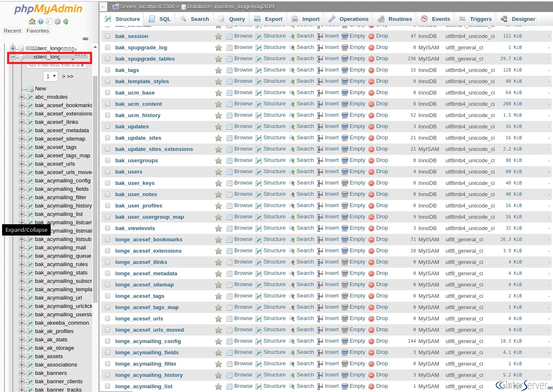Switch to the Export tab
The width and height of the screenshot is (553, 392).
tap(268, 19)
